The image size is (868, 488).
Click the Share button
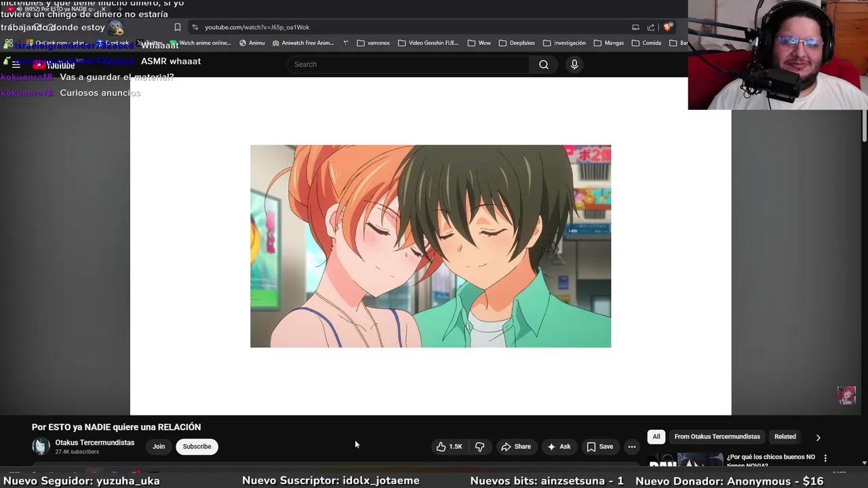click(516, 447)
